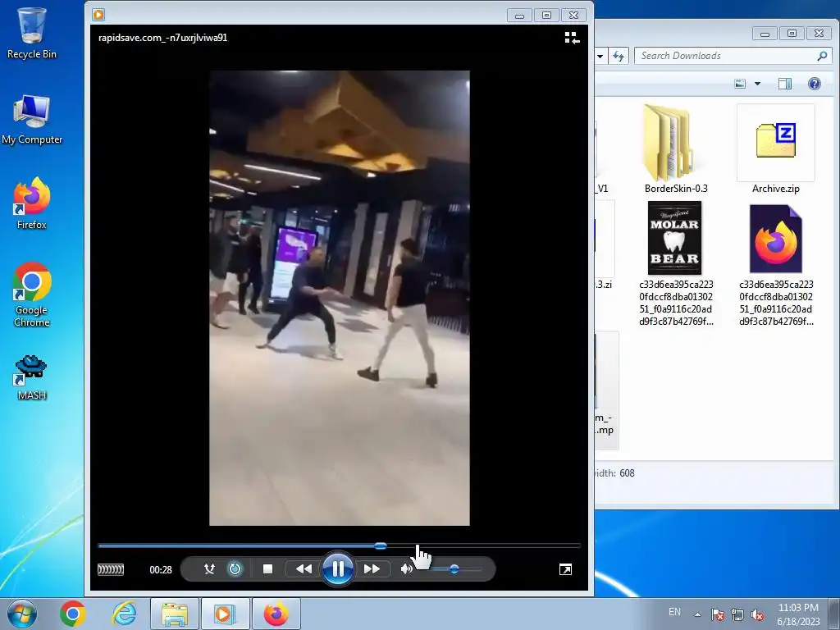Select the Firefox desktop shortcut
Image resolution: width=840 pixels, height=630 pixels.
tap(32, 203)
